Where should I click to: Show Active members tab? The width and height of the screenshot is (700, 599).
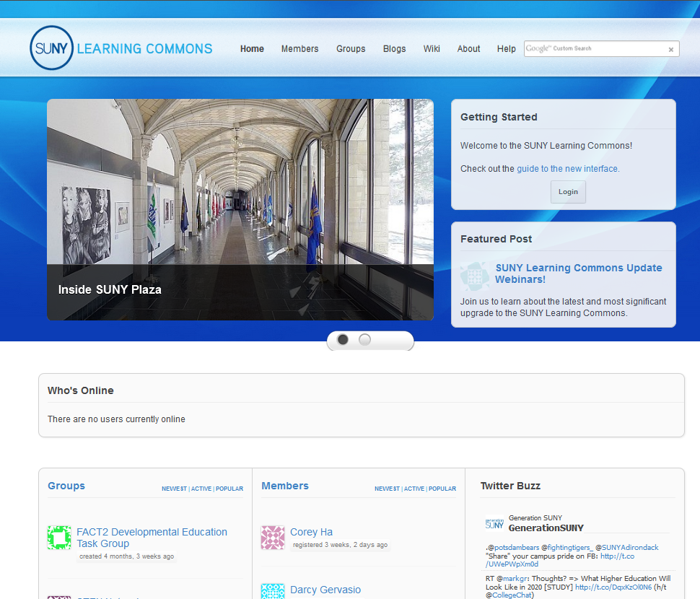click(x=414, y=489)
